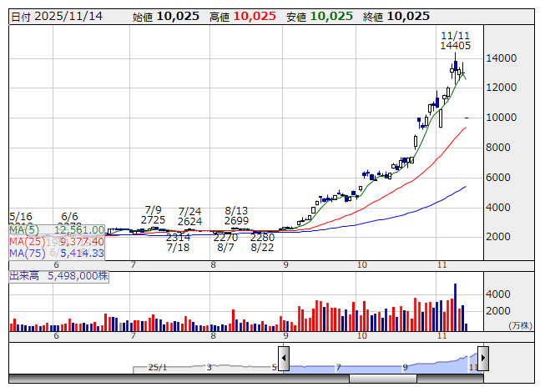Click the 7/24 high label 2624
Image resolution: width=545 pixels, height=392 pixels.
tap(189, 220)
